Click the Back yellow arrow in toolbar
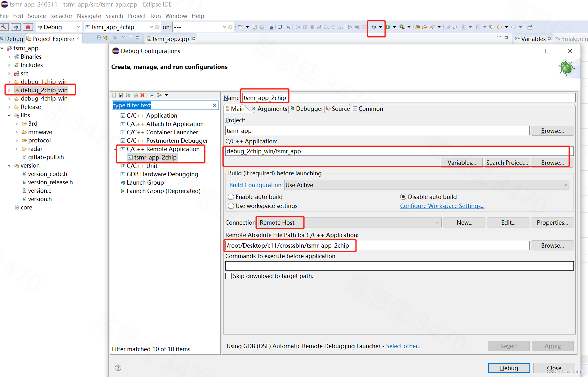Screen dimensions: 588x377 (499, 27)
